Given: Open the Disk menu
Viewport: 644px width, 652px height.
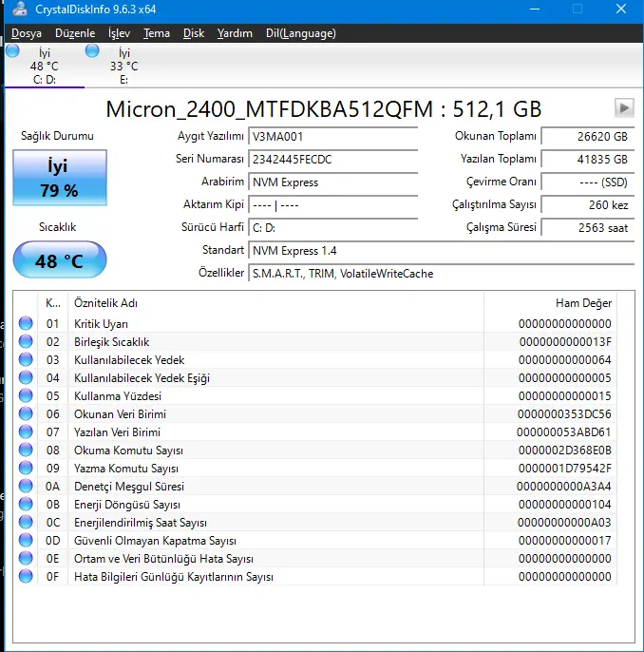Looking at the screenshot, I should coord(194,33).
